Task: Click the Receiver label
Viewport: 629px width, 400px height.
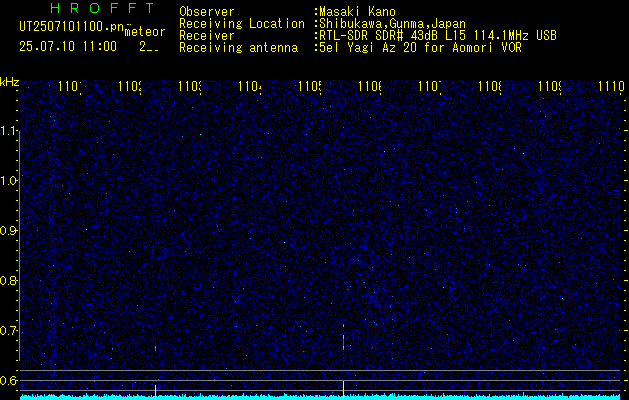Action: pos(207,36)
